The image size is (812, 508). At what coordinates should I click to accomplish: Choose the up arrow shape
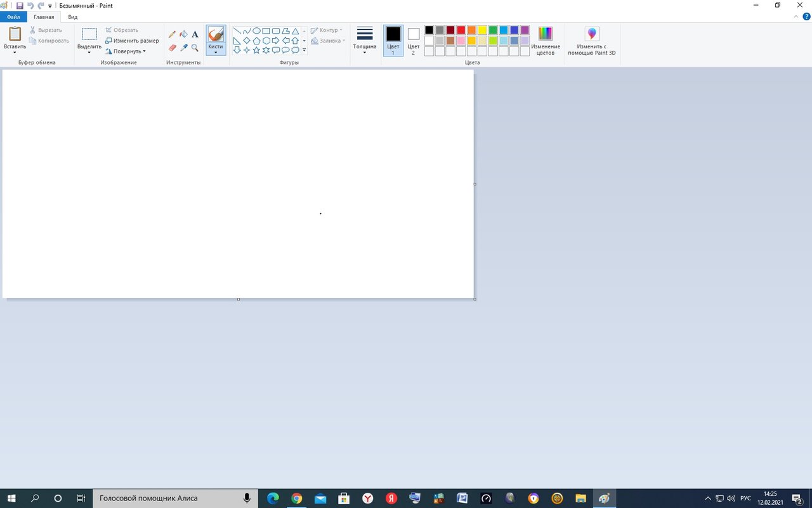295,41
